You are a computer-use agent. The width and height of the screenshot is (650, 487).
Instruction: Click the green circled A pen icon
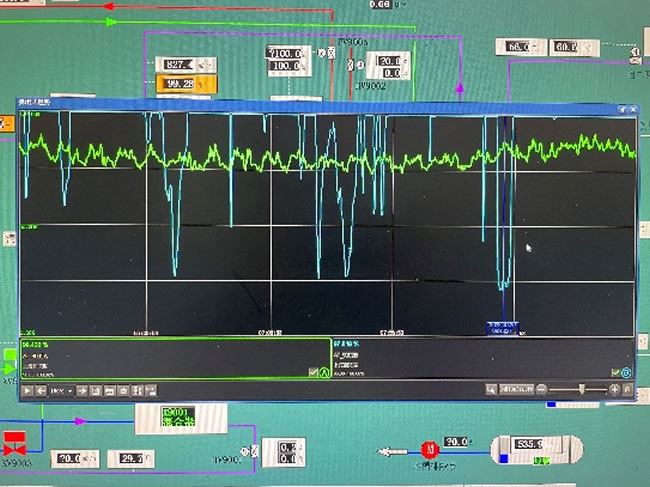click(325, 372)
